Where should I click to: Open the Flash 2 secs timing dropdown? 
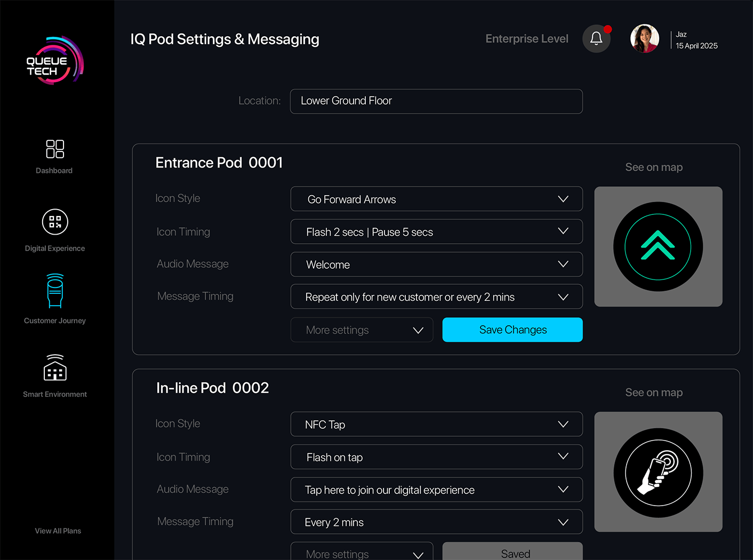click(x=436, y=231)
